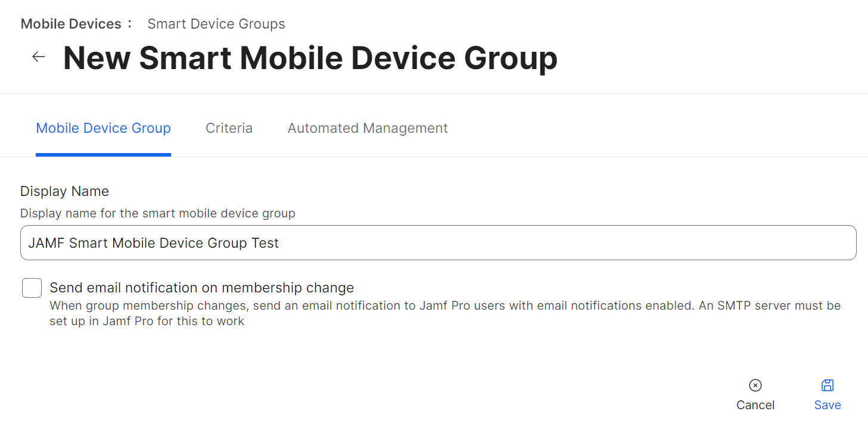Click the 'Display Name' field label

[64, 191]
